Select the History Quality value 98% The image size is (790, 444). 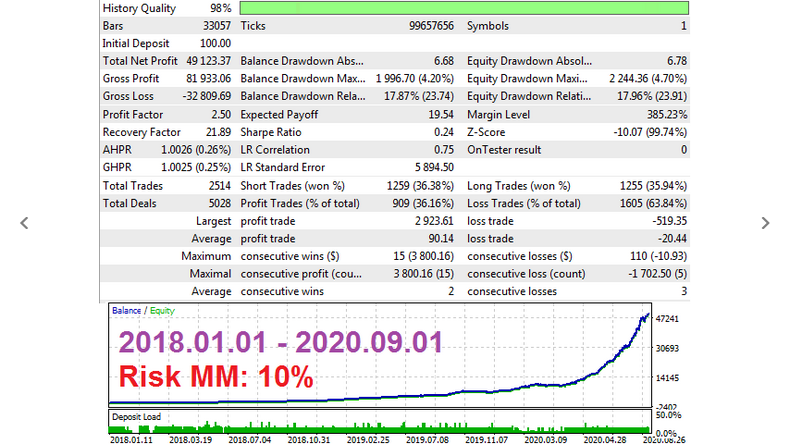[x=221, y=9]
